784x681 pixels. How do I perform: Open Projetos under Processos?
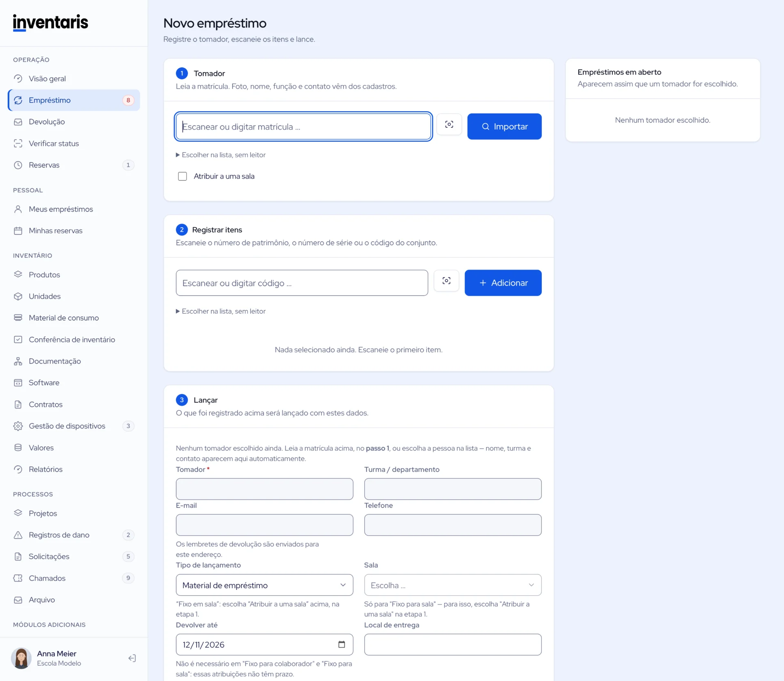(x=74, y=514)
